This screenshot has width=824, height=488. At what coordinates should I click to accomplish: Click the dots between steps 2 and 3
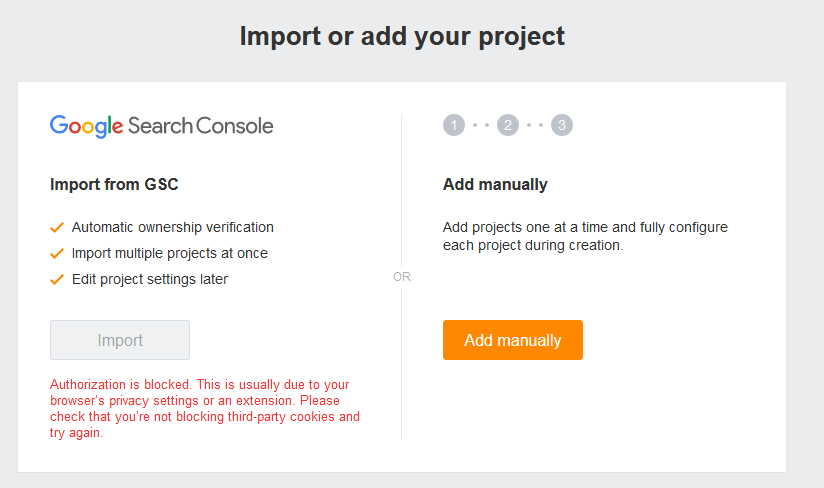coord(535,126)
